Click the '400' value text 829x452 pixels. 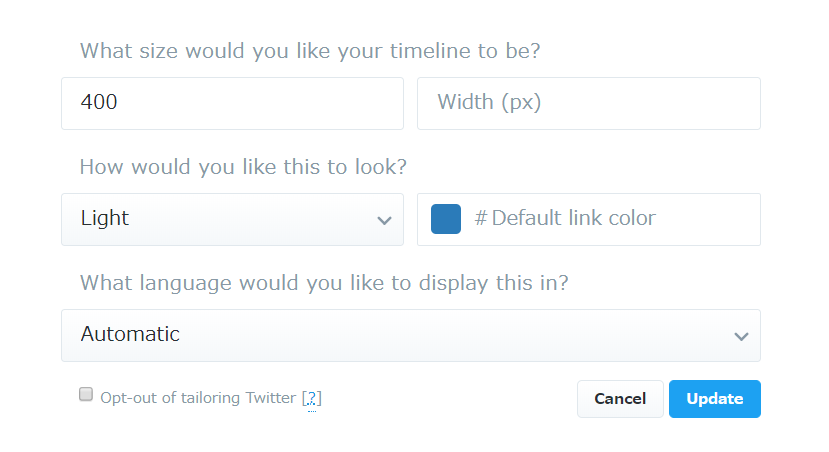[99, 103]
